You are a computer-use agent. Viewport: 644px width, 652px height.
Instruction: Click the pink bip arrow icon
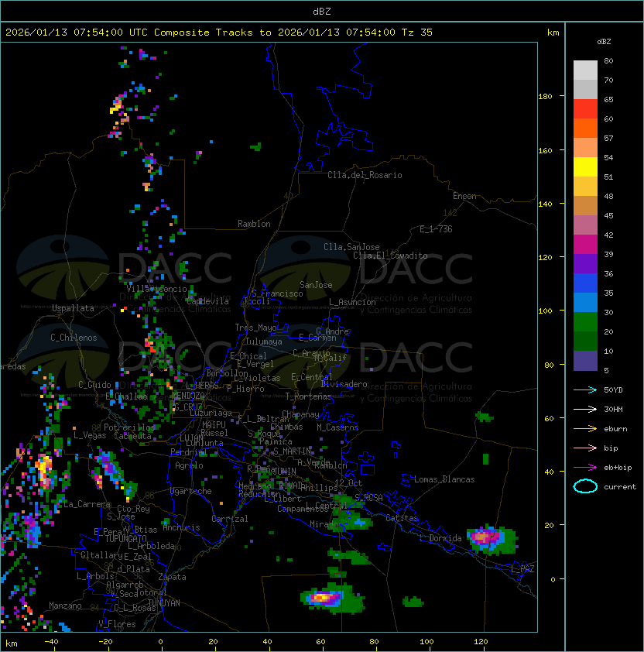pos(585,448)
